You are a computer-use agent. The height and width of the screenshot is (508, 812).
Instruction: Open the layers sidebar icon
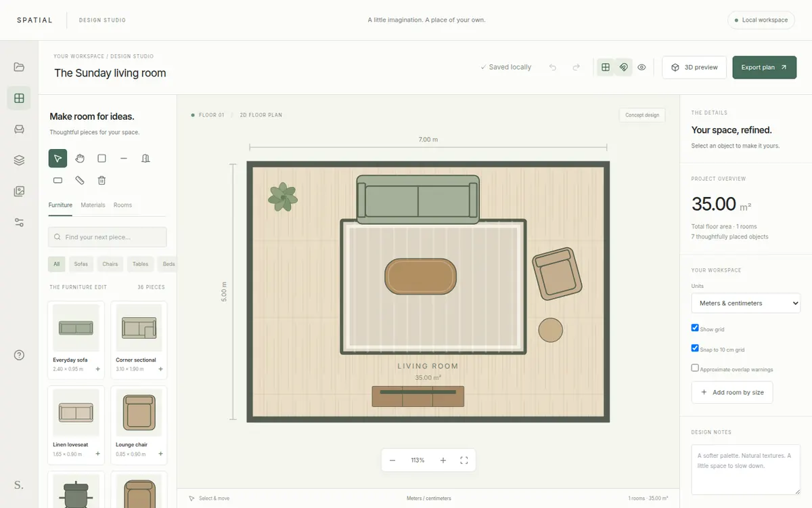[x=19, y=161]
